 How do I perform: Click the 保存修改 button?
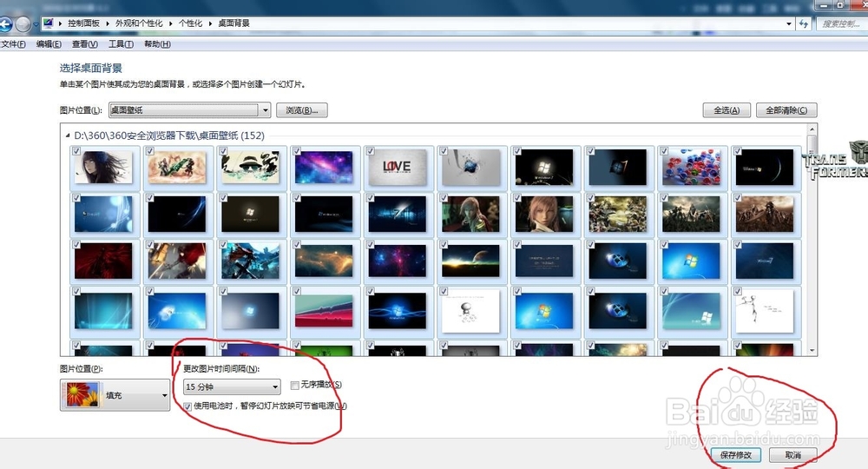point(736,454)
